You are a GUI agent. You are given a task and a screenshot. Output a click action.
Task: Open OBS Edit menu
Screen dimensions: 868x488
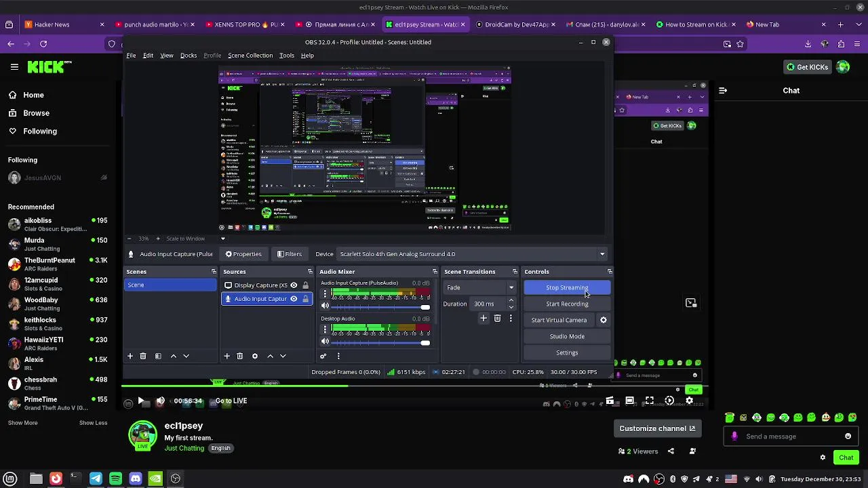[148, 56]
